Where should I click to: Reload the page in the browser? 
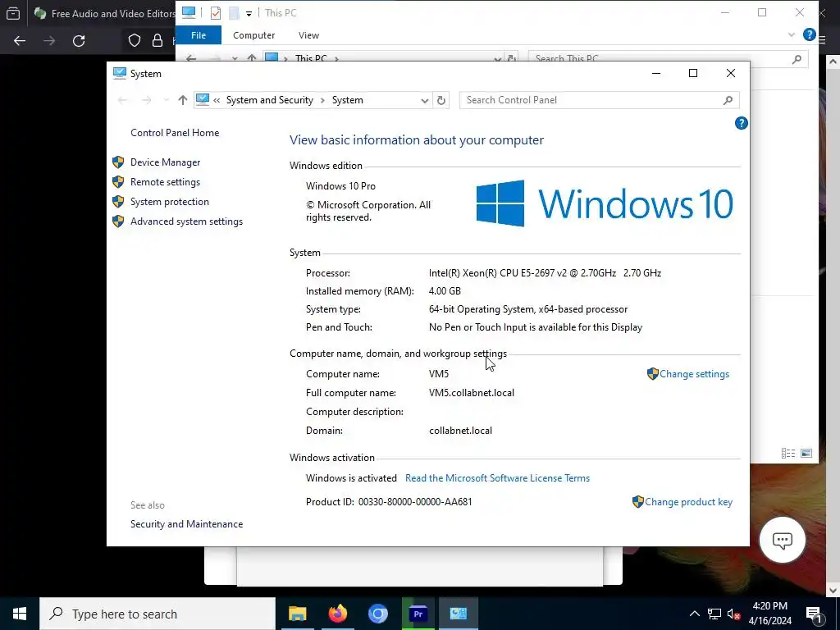pyautogui.click(x=79, y=41)
